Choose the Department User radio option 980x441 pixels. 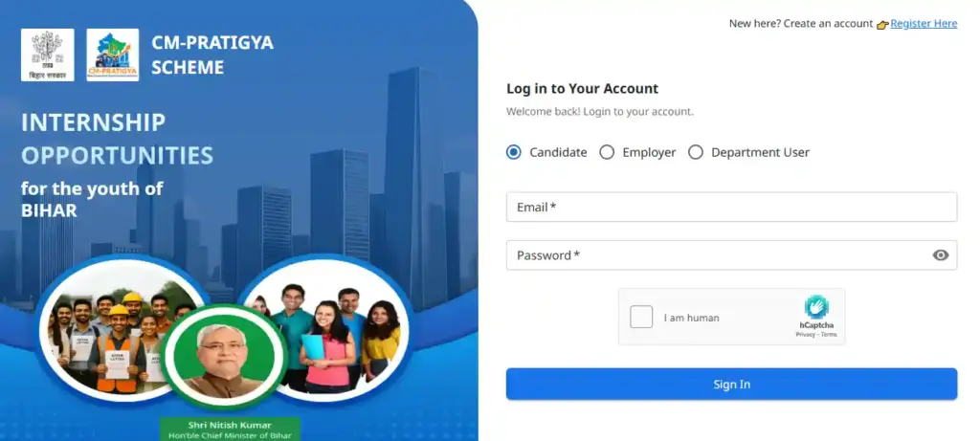coord(696,152)
